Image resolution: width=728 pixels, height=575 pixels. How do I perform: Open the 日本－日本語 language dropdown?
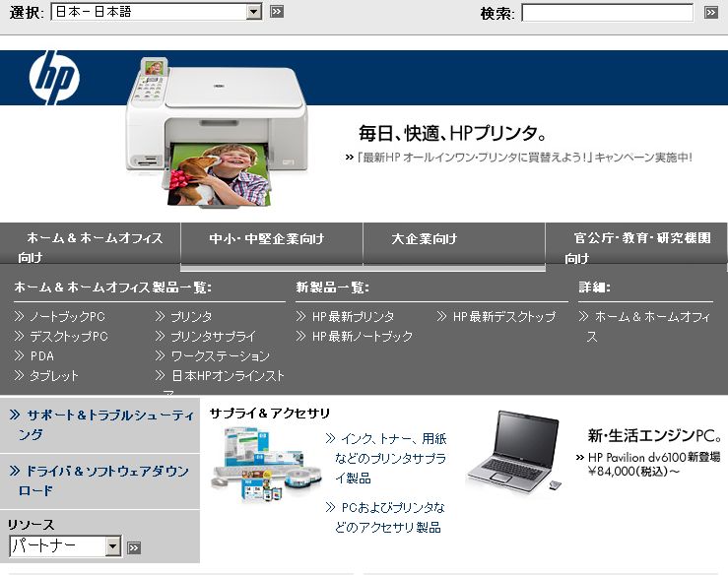click(157, 12)
